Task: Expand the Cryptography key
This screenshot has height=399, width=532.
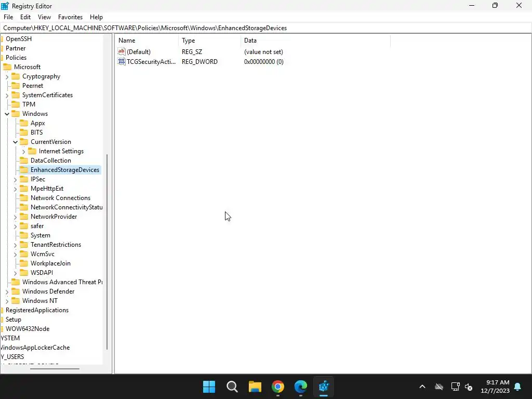Action: coord(7,77)
